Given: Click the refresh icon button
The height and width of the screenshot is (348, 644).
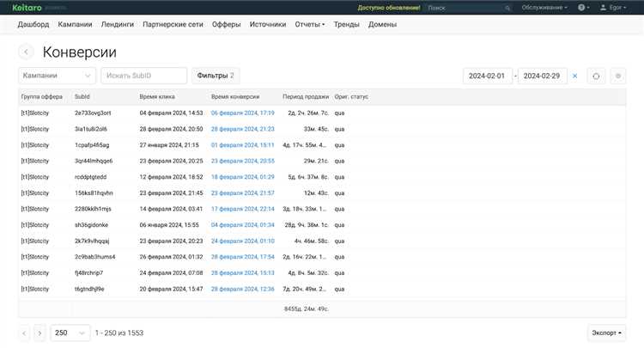Looking at the screenshot, I should 596,76.
